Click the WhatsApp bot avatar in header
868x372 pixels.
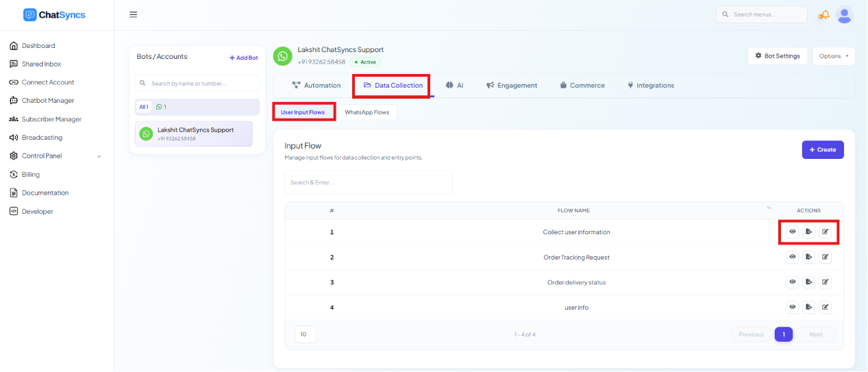(x=283, y=56)
